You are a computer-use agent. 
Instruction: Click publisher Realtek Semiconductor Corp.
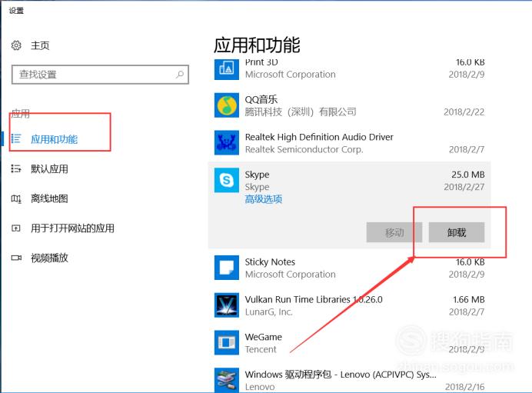[x=304, y=150]
